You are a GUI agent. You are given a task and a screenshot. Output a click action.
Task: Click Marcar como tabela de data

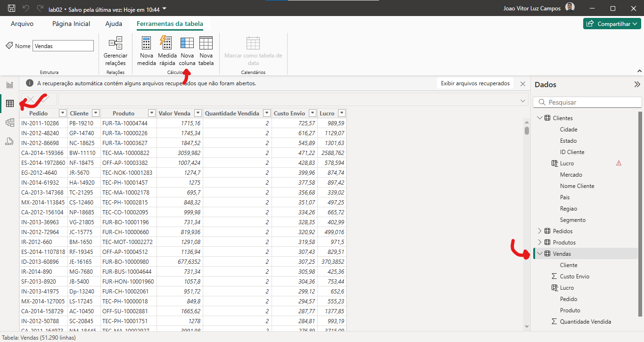click(x=253, y=51)
